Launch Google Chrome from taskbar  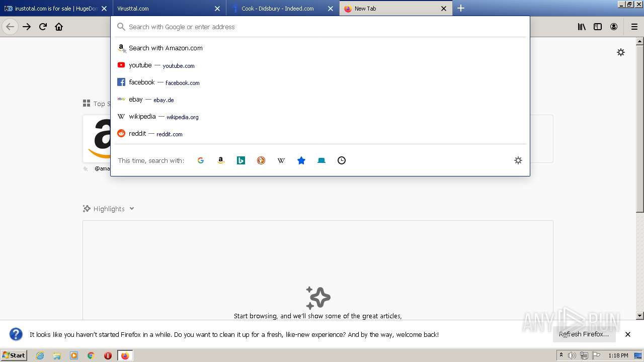pyautogui.click(x=91, y=355)
